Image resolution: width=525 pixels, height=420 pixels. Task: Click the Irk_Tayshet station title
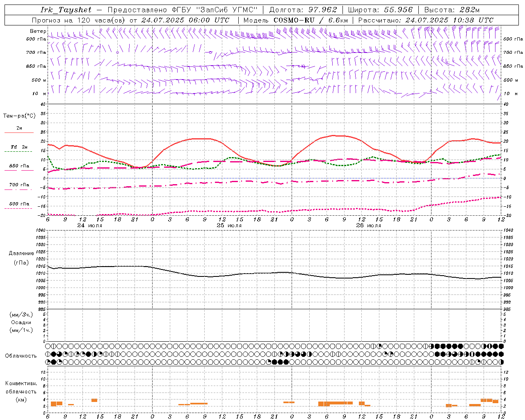[66, 10]
